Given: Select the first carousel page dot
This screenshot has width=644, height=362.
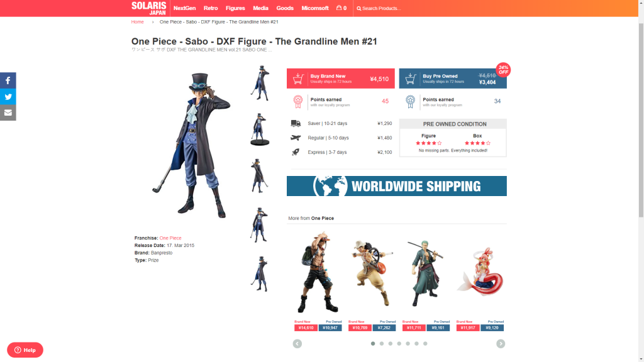Looking at the screenshot, I should 373,344.
